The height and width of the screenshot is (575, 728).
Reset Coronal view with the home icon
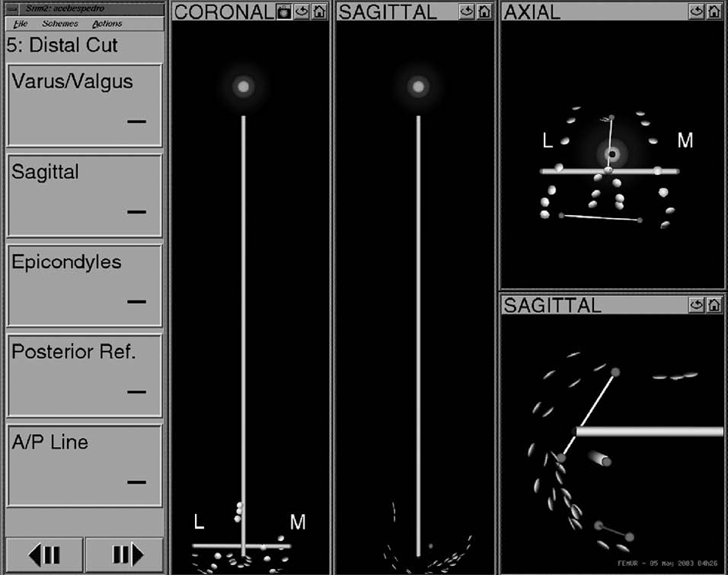[320, 12]
